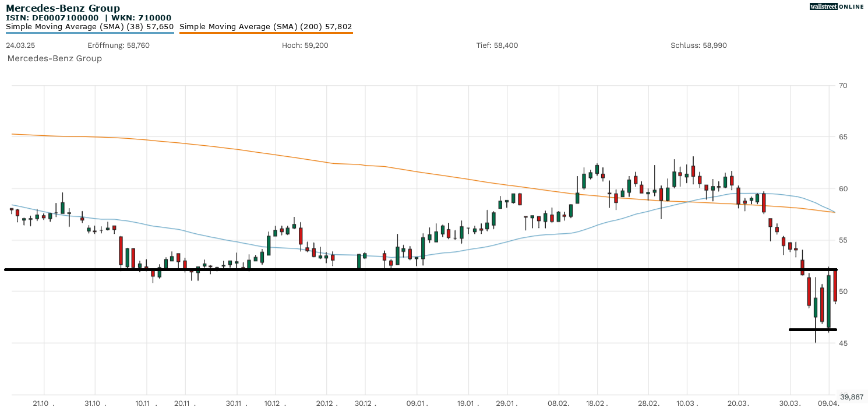Viewport: 868px width, 407px height.
Task: Toggle the SMA (38) legend entry
Action: click(90, 27)
